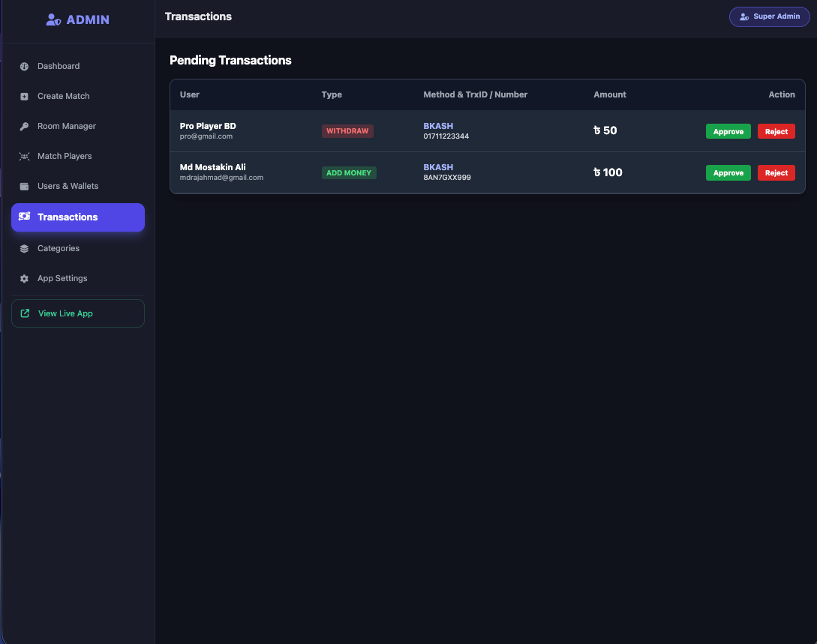Click the WITHDRAW type badge
817x644 pixels.
tap(347, 131)
